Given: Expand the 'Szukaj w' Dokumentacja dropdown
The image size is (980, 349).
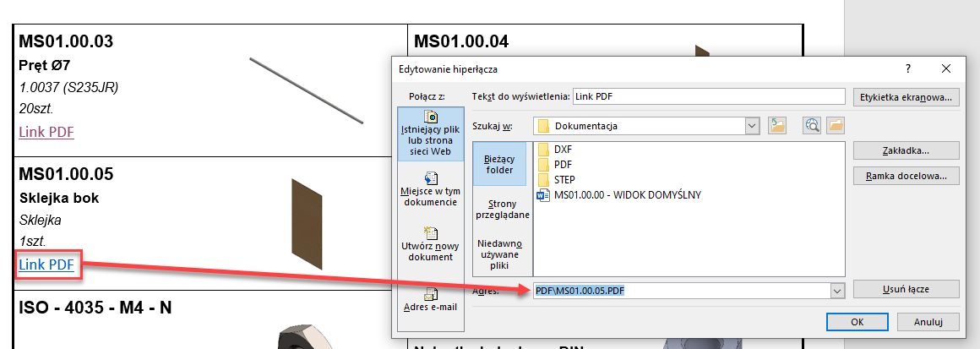Looking at the screenshot, I should point(752,126).
